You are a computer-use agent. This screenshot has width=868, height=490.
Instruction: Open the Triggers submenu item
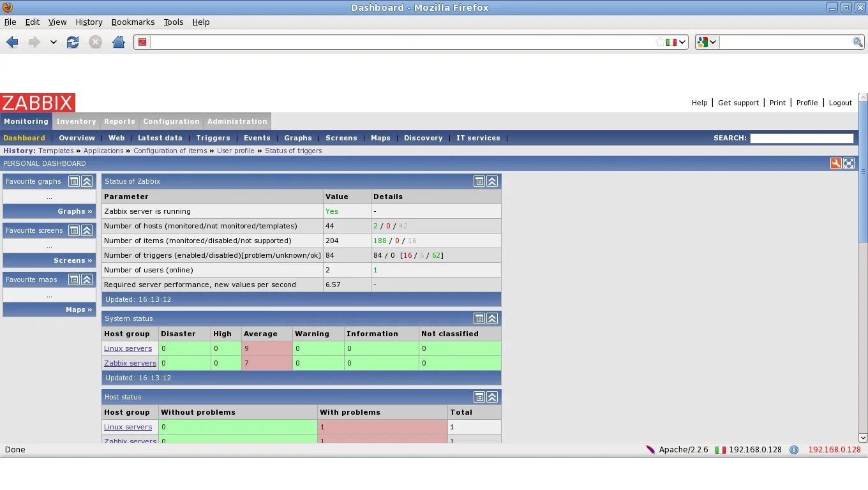213,138
